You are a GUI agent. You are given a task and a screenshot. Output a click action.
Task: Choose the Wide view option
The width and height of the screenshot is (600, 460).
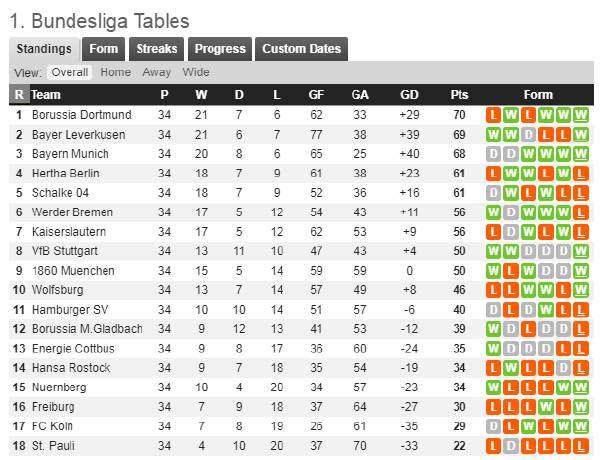[x=196, y=72]
